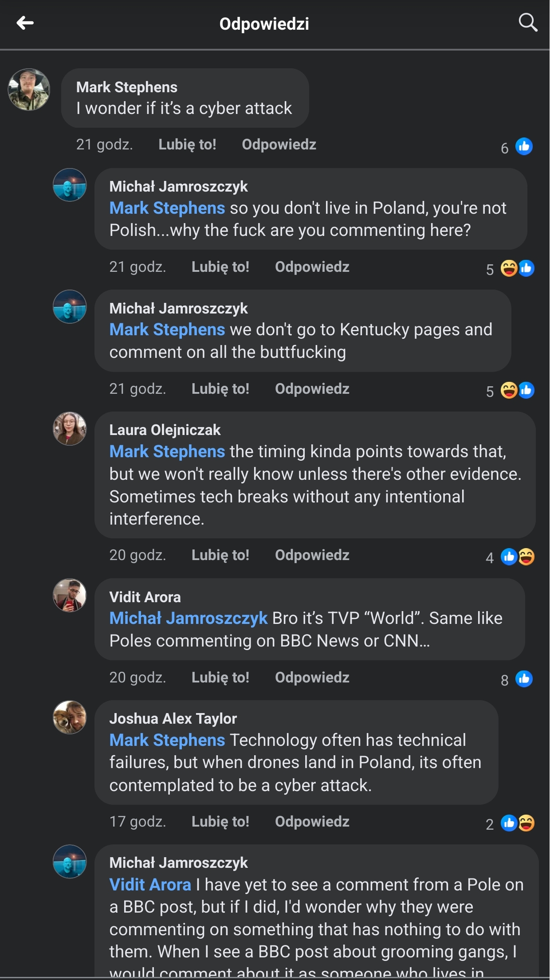This screenshot has height=980, width=550.
Task: Open like reaction on Mark Stephens' comment
Action: point(523,147)
